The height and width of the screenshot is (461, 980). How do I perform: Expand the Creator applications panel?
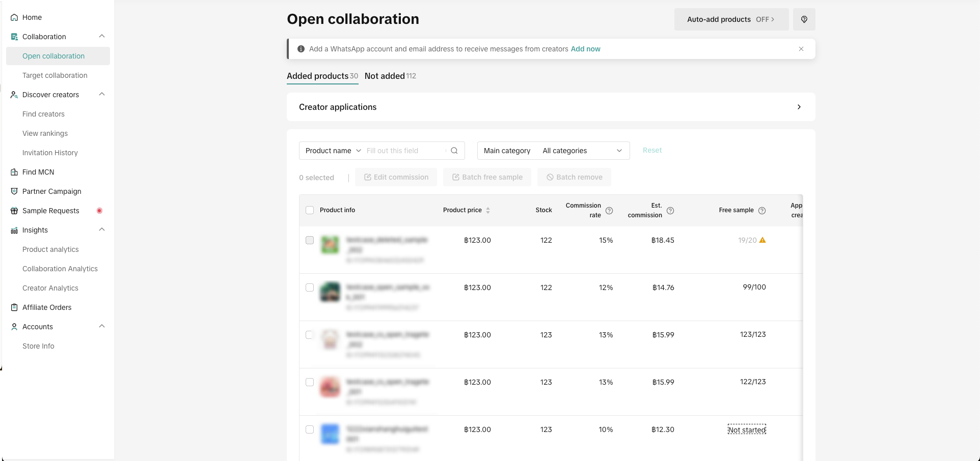799,107
